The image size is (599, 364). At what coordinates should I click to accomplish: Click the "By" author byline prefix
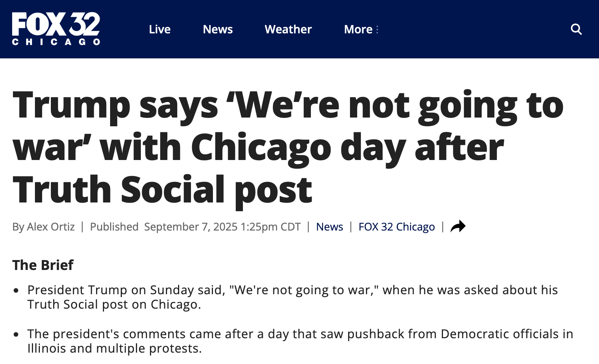click(18, 227)
